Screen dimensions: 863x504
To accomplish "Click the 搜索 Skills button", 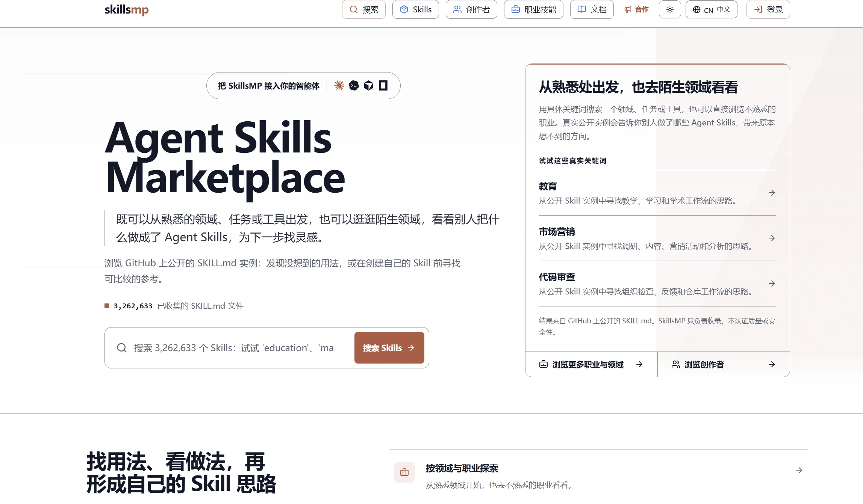I will pos(389,348).
